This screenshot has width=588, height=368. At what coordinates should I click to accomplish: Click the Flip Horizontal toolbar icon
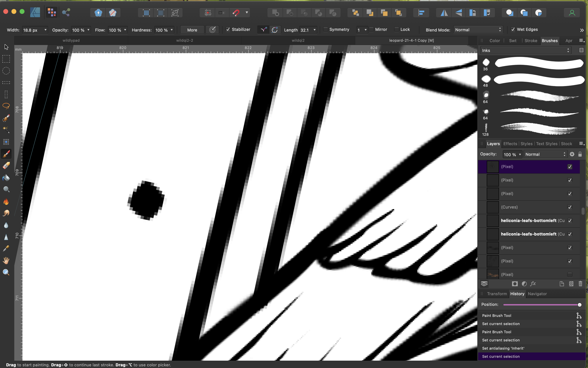tap(444, 13)
